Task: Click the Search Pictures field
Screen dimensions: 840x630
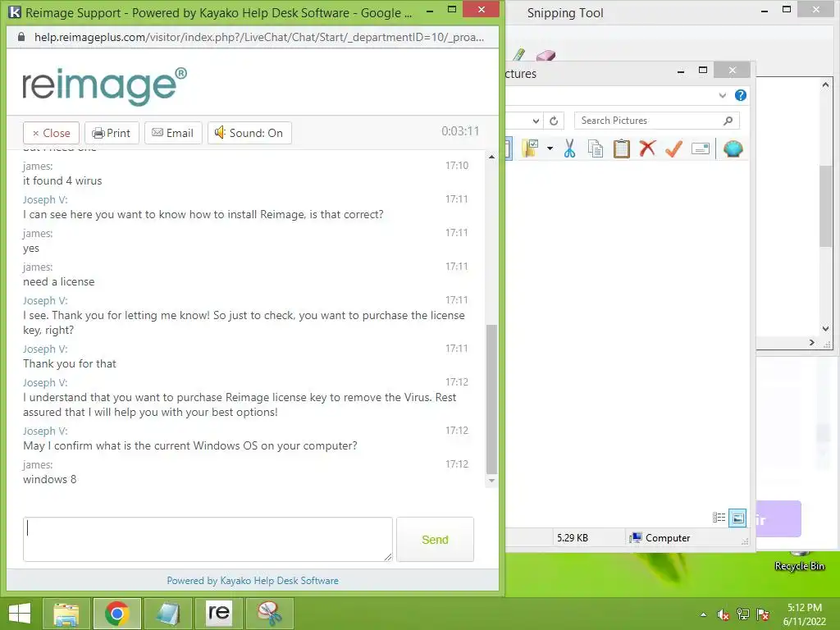Action: click(x=657, y=121)
